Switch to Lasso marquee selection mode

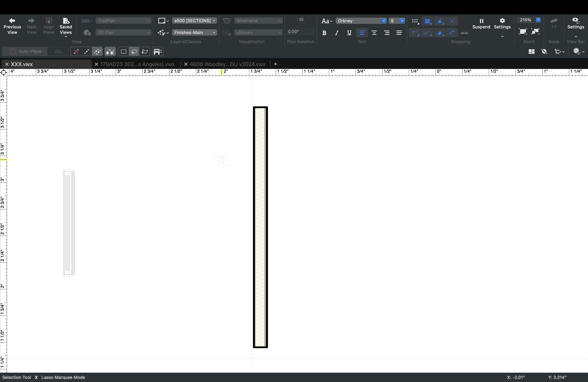tap(134, 51)
